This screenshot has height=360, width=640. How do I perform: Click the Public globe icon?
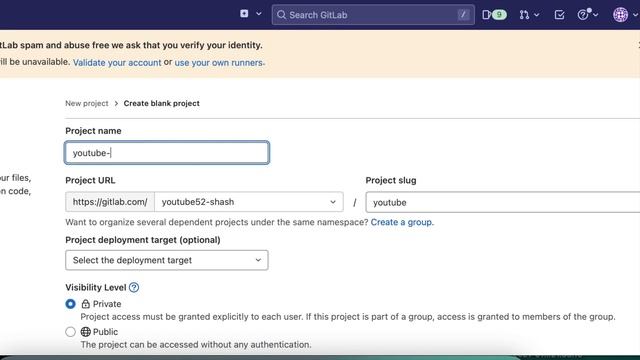coord(85,332)
